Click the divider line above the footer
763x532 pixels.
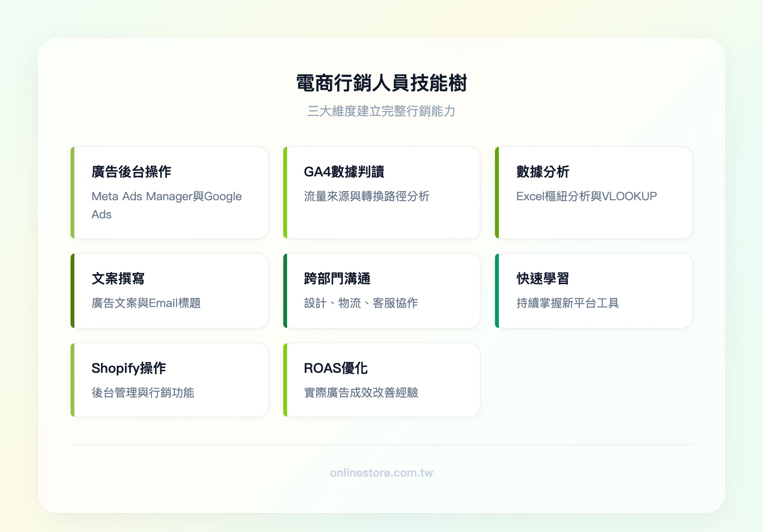pyautogui.click(x=381, y=444)
